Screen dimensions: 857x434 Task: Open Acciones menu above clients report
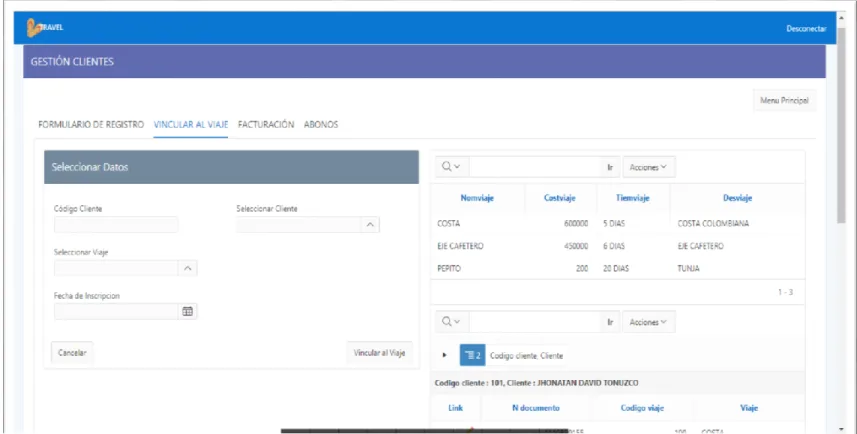click(648, 322)
